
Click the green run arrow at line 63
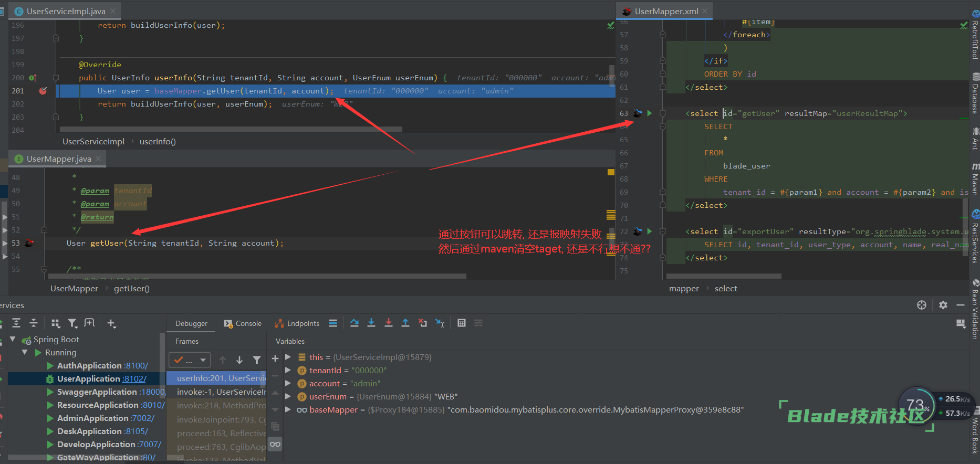coord(650,113)
